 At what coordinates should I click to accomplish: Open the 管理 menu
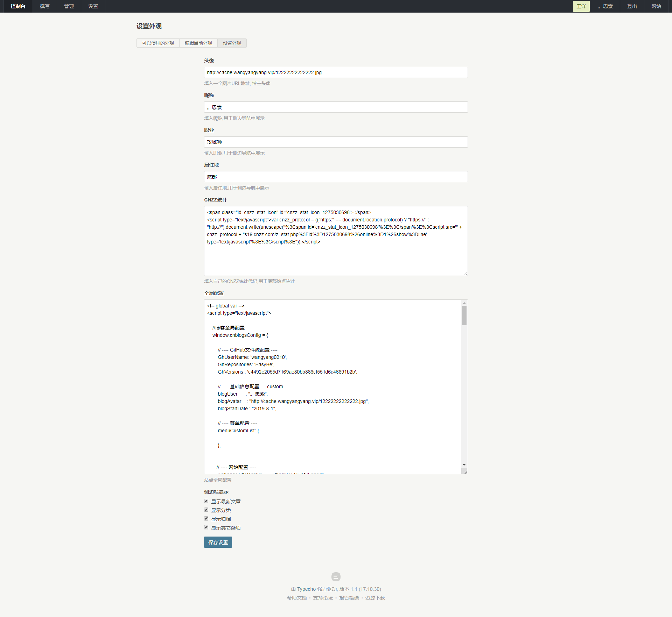tap(69, 6)
